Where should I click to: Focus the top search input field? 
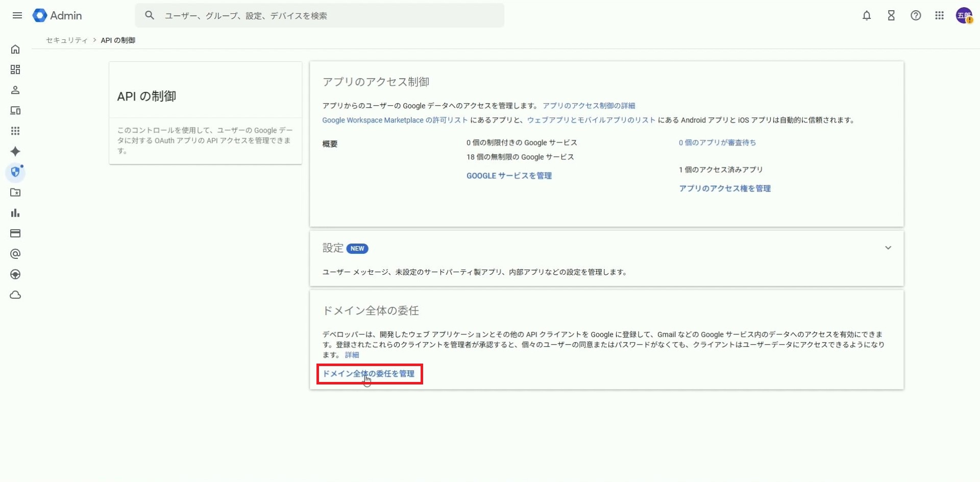tap(327, 16)
